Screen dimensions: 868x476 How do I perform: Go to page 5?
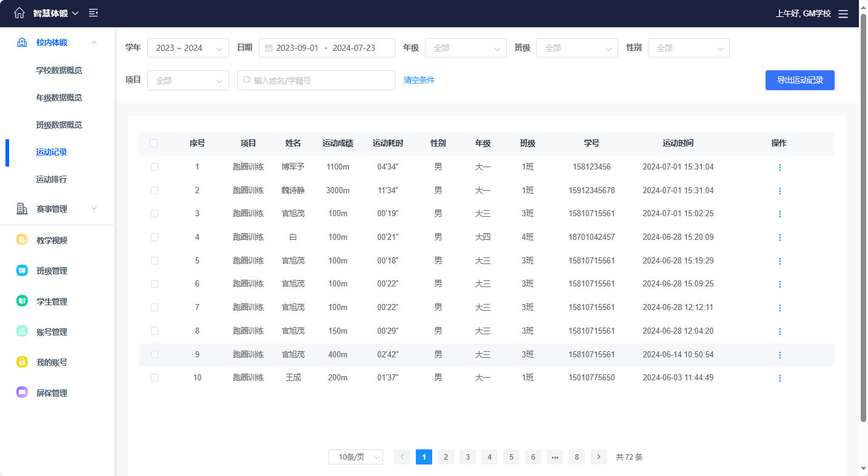511,457
